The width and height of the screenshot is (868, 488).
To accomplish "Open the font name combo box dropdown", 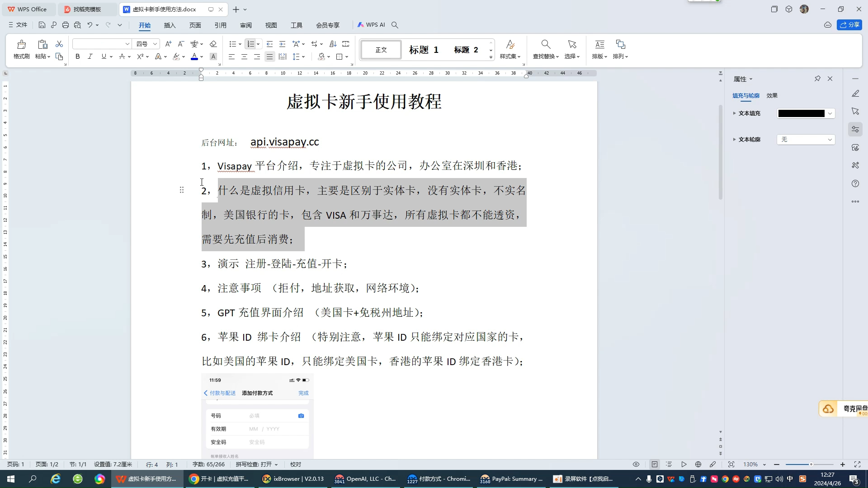I will pyautogui.click(x=127, y=44).
